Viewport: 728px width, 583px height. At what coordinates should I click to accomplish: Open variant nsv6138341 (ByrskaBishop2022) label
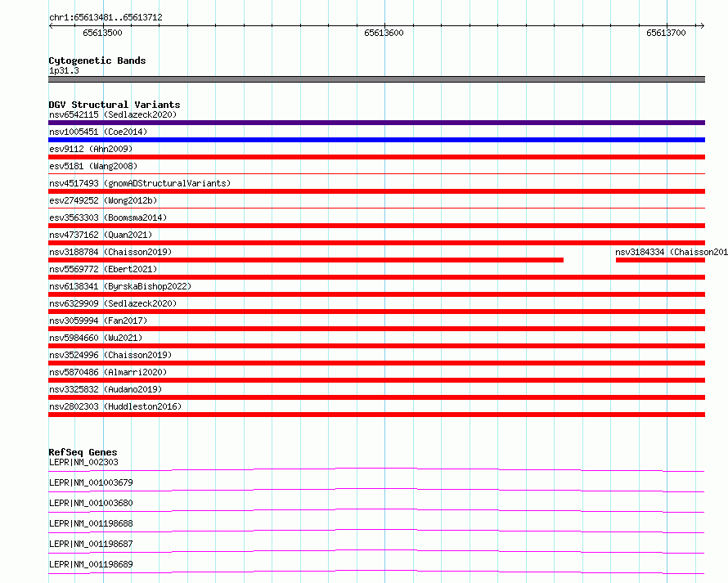pos(120,286)
